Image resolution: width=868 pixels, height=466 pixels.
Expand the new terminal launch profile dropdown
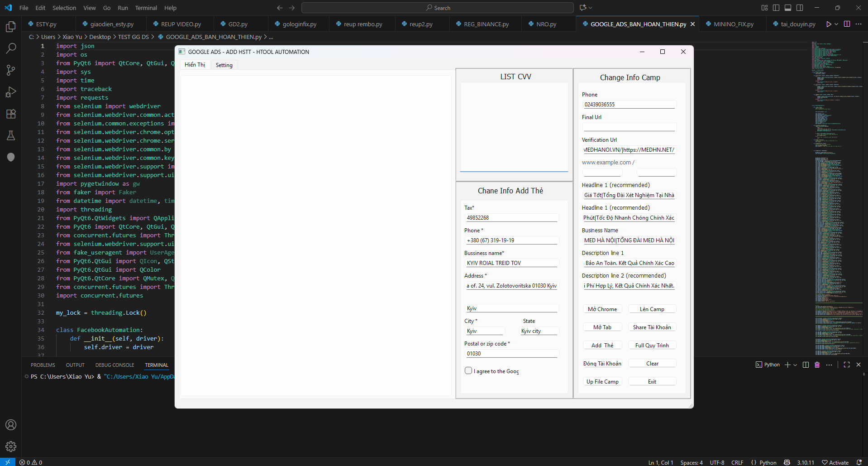[x=795, y=365]
